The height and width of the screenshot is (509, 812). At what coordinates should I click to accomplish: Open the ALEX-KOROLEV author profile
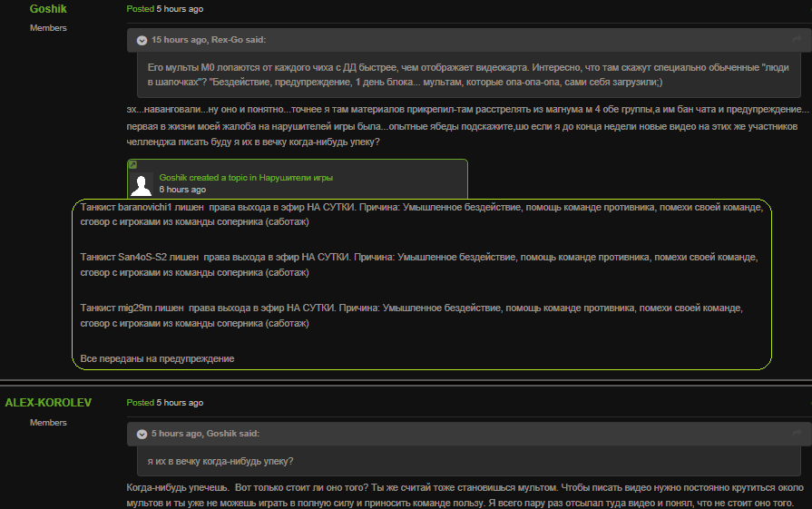tap(48, 403)
